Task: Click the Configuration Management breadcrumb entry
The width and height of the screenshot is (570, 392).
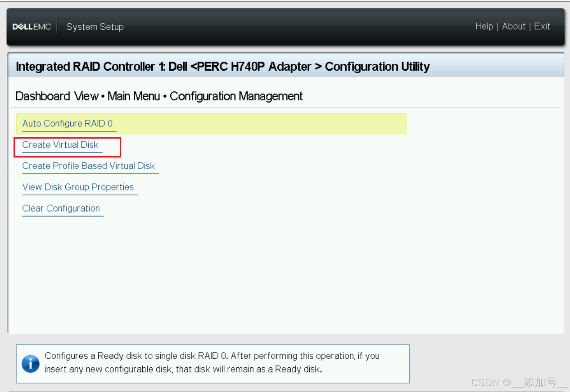Action: coord(236,96)
